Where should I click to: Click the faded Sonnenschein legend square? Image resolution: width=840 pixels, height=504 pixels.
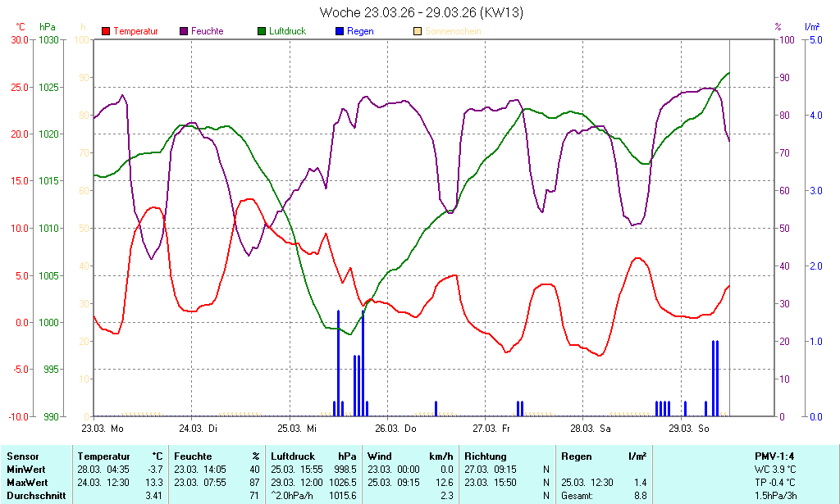click(418, 31)
